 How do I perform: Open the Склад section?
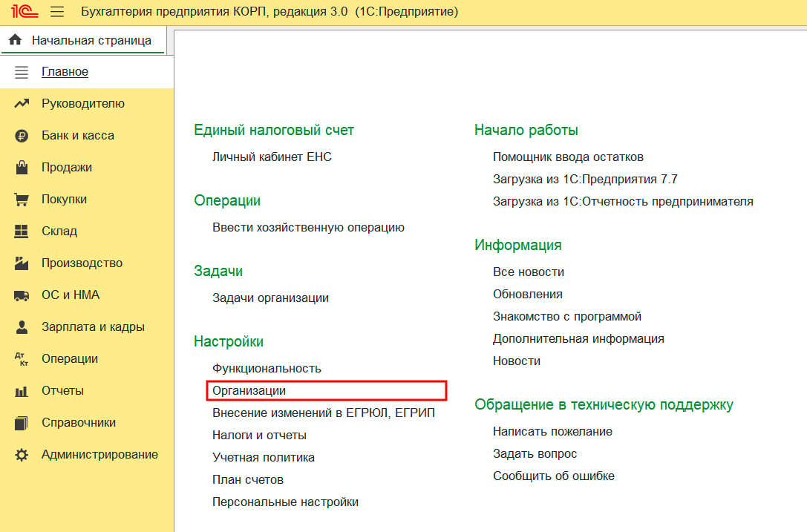(59, 231)
